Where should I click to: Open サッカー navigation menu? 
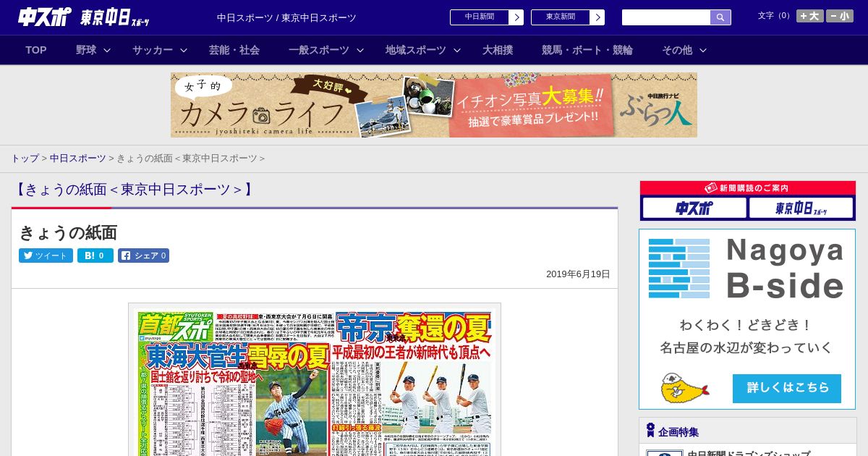[x=153, y=50]
